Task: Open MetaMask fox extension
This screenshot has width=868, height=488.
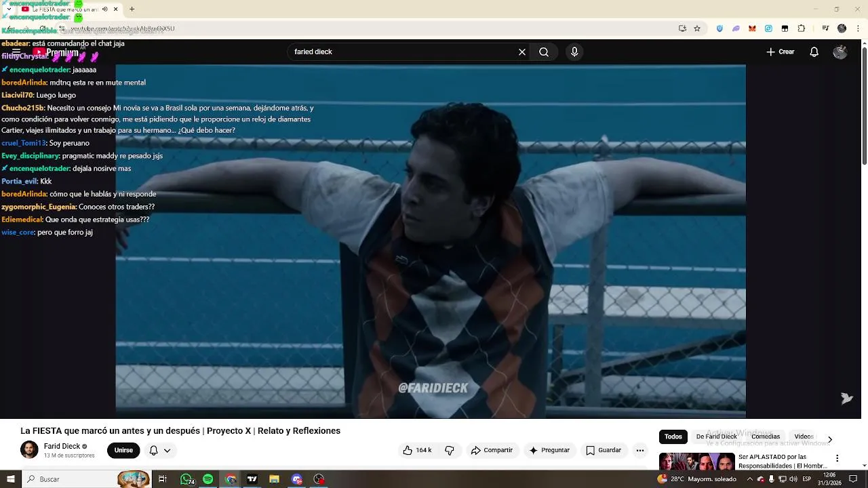Action: tap(752, 28)
